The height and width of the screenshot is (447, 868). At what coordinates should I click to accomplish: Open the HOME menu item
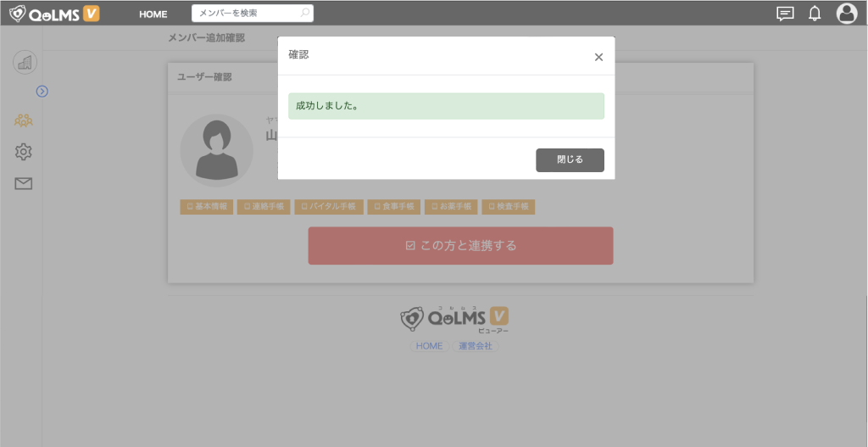coord(153,14)
